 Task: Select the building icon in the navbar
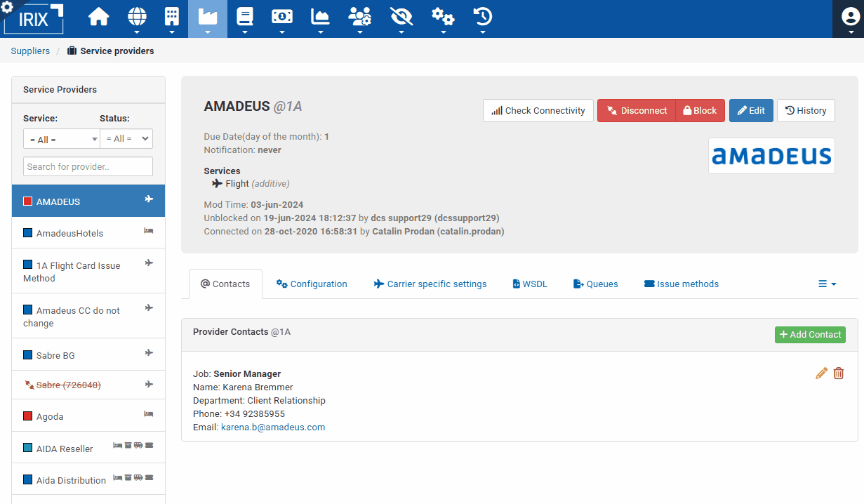pos(171,15)
